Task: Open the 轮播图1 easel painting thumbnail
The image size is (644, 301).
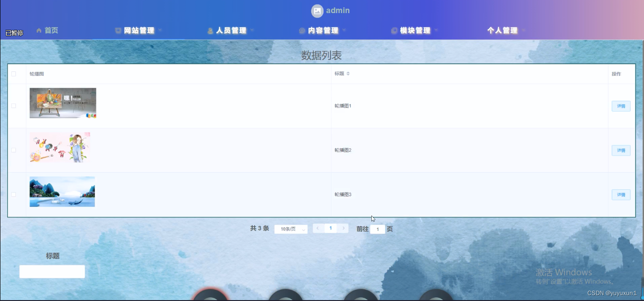Action: click(63, 103)
